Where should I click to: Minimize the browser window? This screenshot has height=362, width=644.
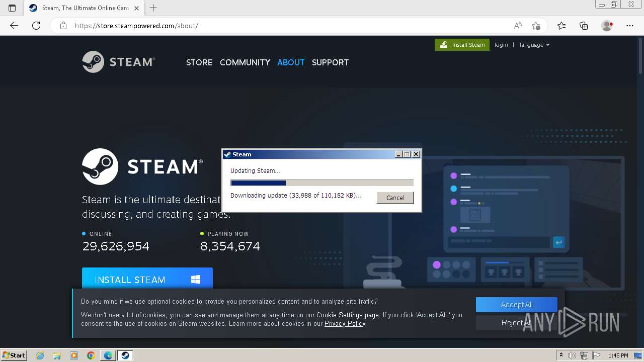tap(602, 4)
